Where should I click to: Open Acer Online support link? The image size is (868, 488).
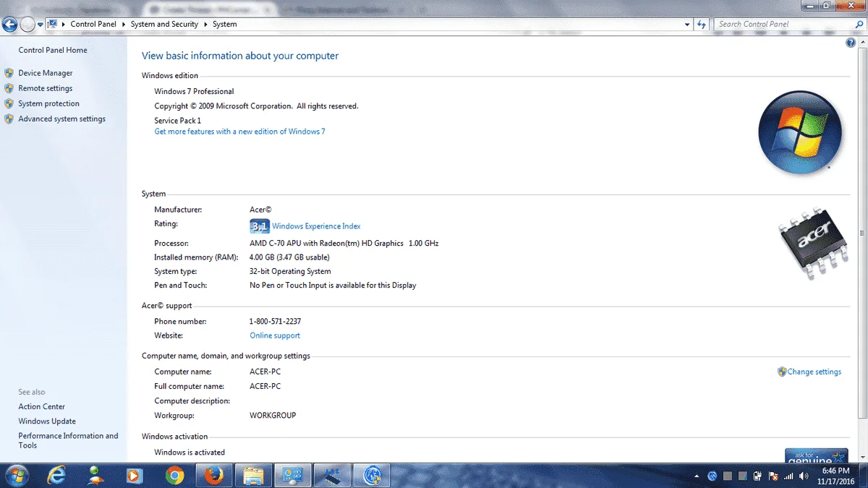(x=275, y=335)
